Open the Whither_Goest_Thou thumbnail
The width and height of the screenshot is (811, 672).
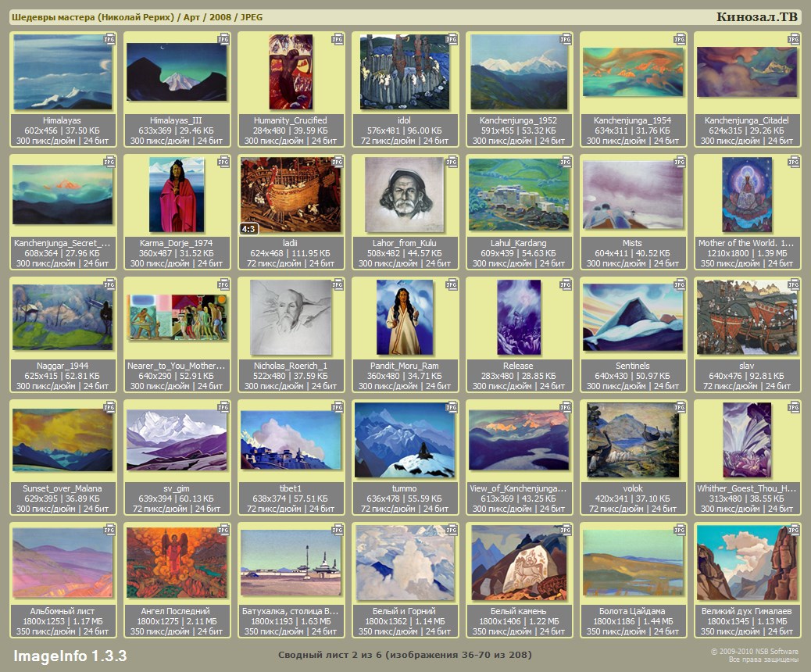tap(747, 440)
